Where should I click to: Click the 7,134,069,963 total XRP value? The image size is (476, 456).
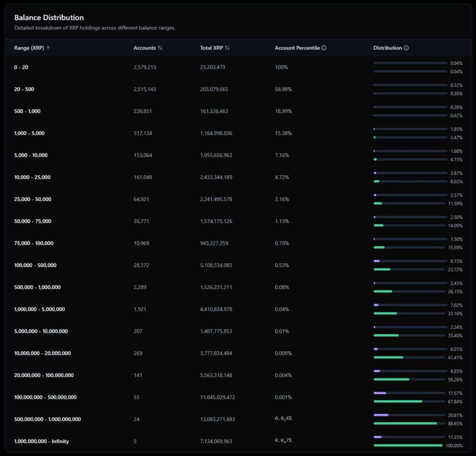coord(216,441)
